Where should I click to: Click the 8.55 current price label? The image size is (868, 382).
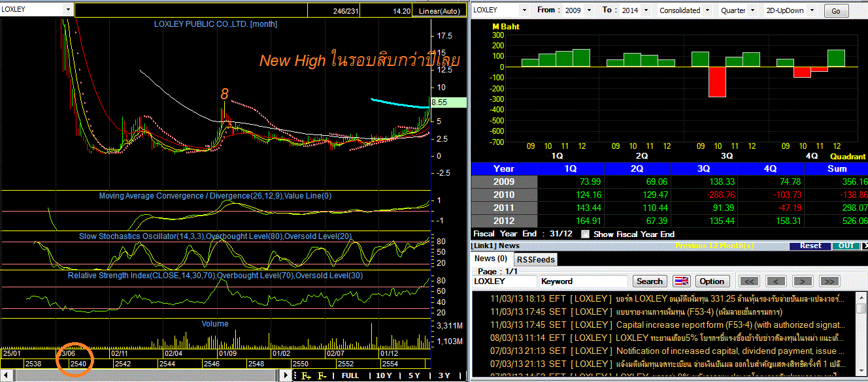[x=448, y=103]
